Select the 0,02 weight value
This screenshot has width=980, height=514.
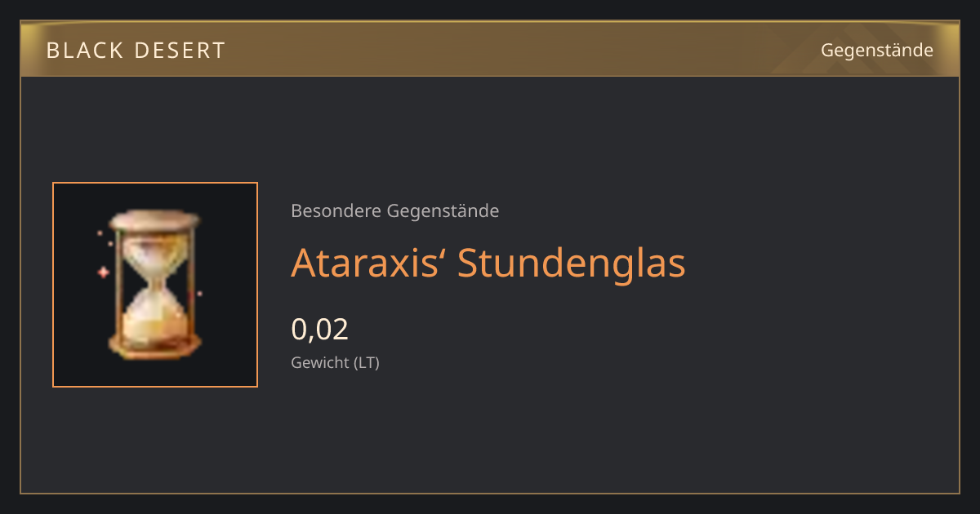(x=320, y=329)
